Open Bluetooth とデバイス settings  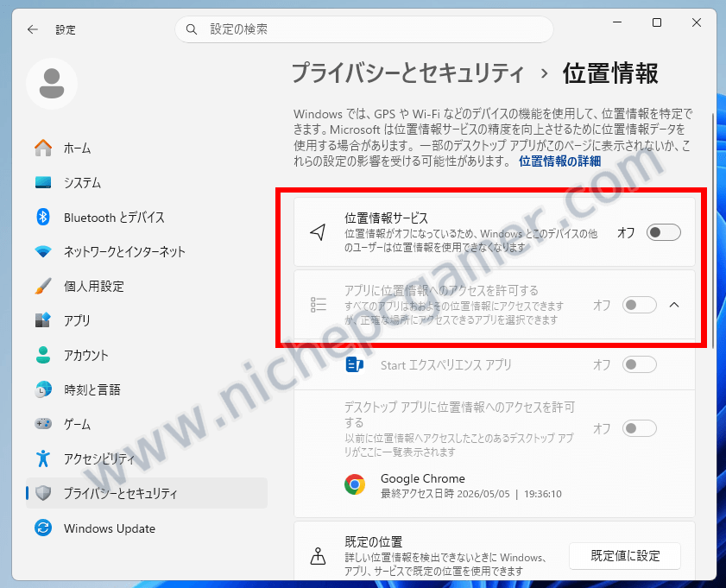pyautogui.click(x=146, y=217)
